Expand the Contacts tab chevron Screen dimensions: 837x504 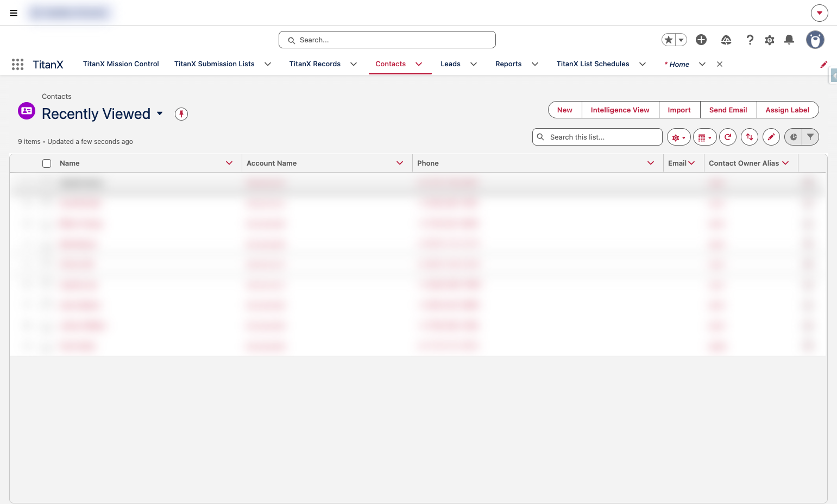click(x=419, y=64)
